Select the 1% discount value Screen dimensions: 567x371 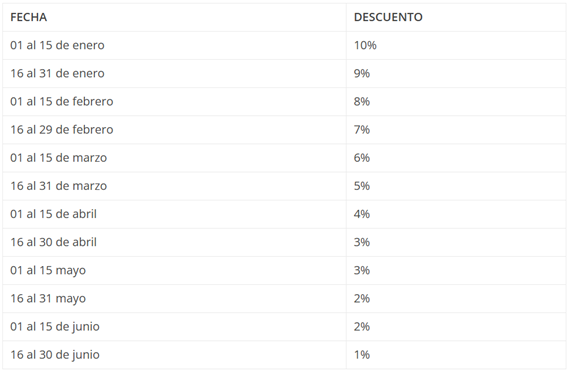pyautogui.click(x=362, y=355)
